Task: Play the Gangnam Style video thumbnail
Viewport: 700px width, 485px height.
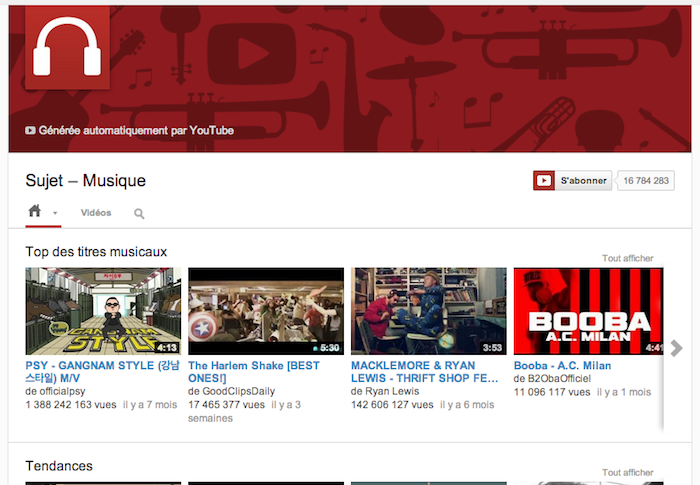Action: (103, 311)
